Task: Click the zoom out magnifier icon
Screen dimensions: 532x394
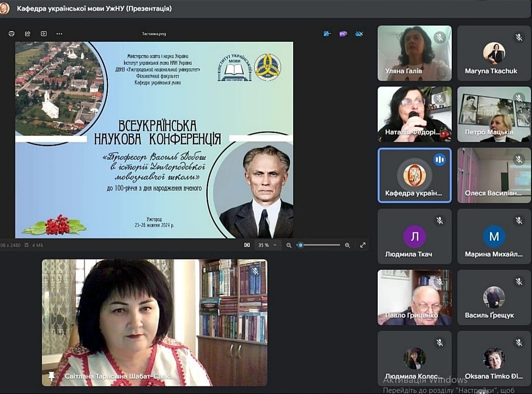Action: tap(289, 245)
